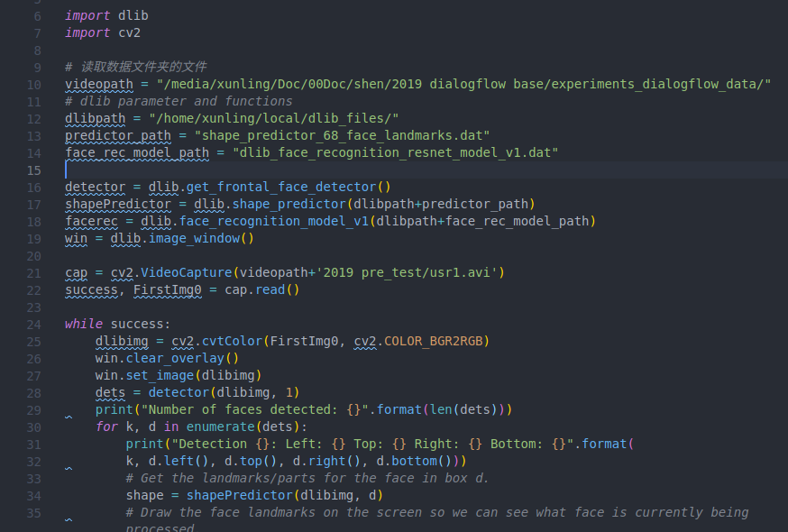The image size is (788, 532).
Task: Click string '2019 pre_test/usr1.avi'
Action: 407,272
